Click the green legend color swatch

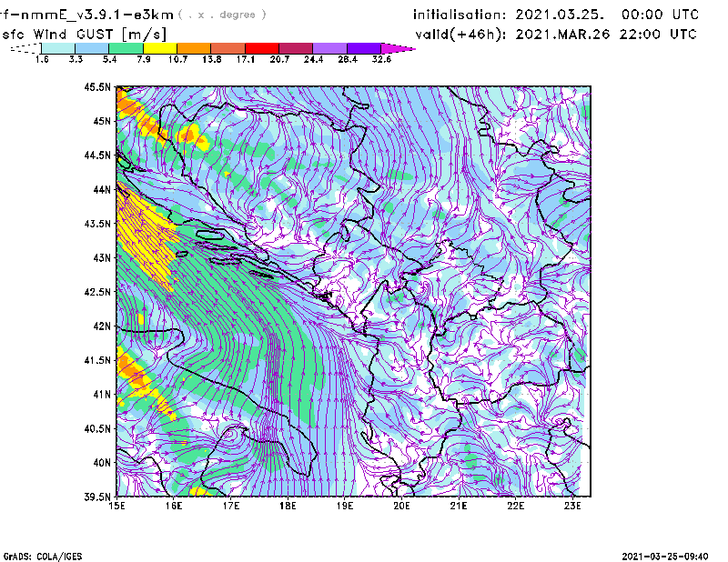(x=126, y=48)
